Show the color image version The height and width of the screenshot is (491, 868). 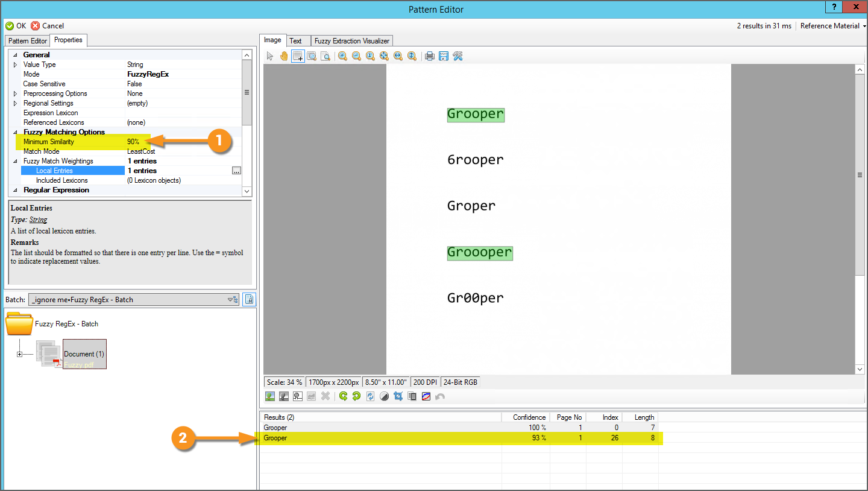(x=270, y=396)
